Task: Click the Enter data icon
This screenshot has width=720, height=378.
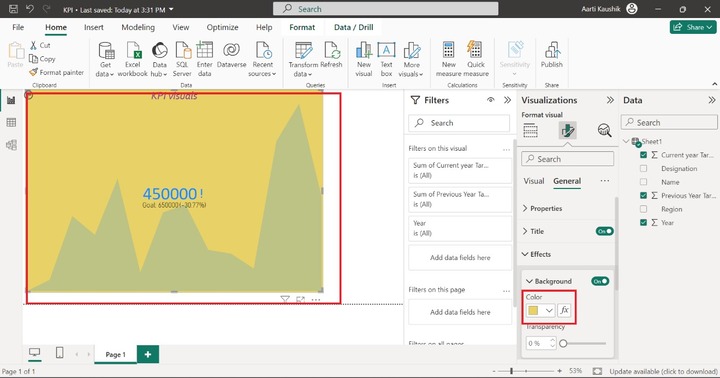Action: (204, 50)
